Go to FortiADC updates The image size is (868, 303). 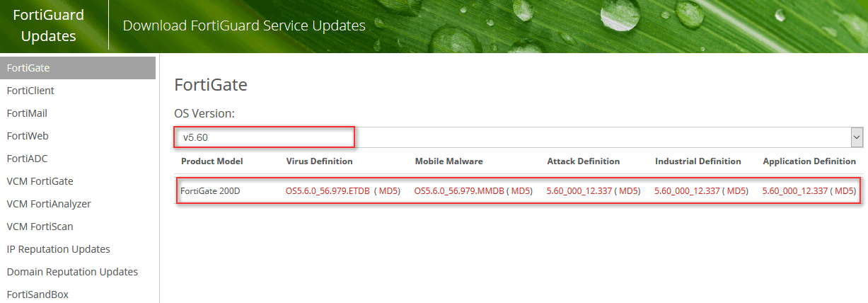pyautogui.click(x=27, y=159)
